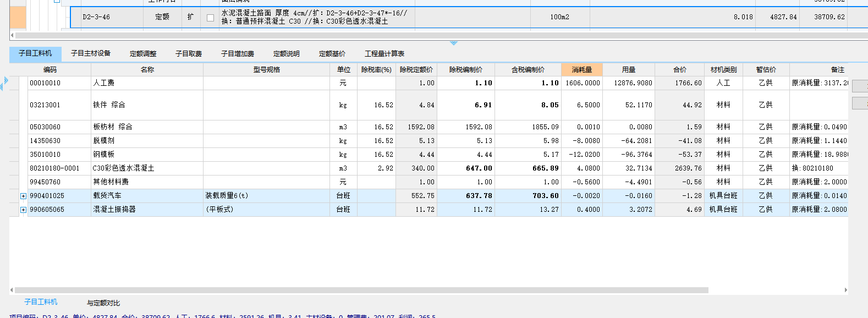Edit 消耗量 value 6.5000 for 铁件

(582, 105)
